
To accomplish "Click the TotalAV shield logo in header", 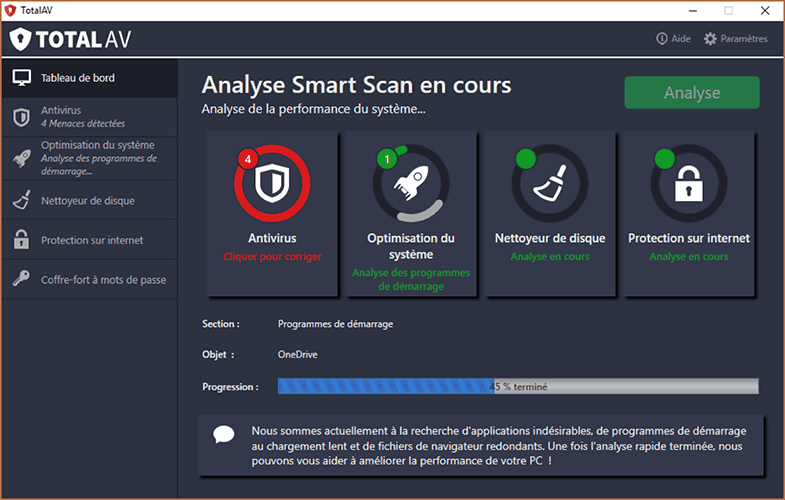I will [x=20, y=39].
